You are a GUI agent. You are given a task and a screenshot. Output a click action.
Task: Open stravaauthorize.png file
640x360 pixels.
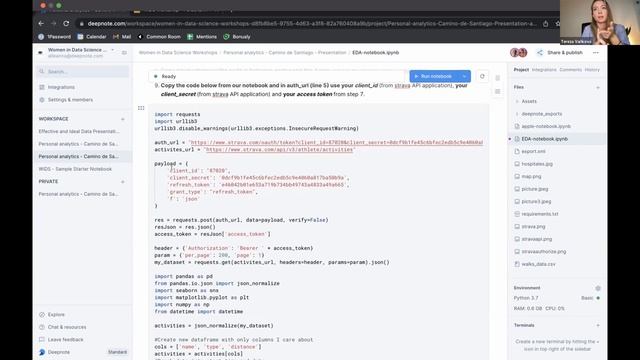click(544, 252)
